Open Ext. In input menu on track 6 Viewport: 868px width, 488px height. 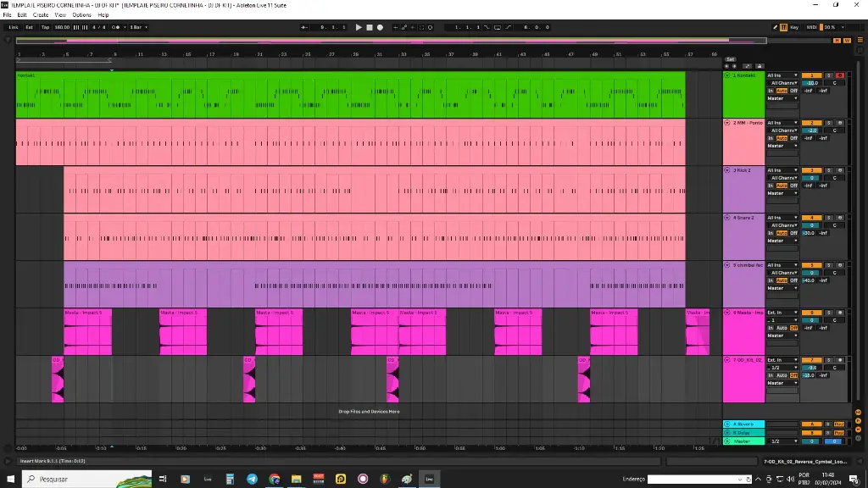(x=782, y=313)
